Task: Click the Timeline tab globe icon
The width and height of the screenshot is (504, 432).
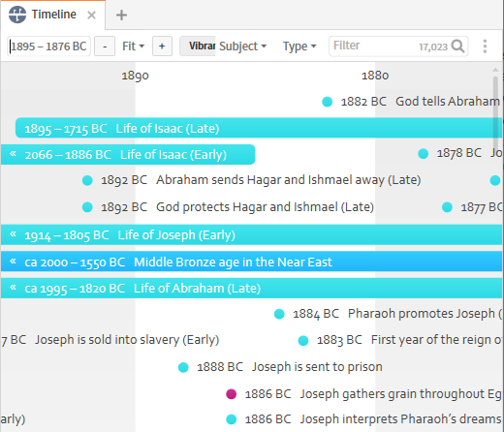Action: point(17,15)
